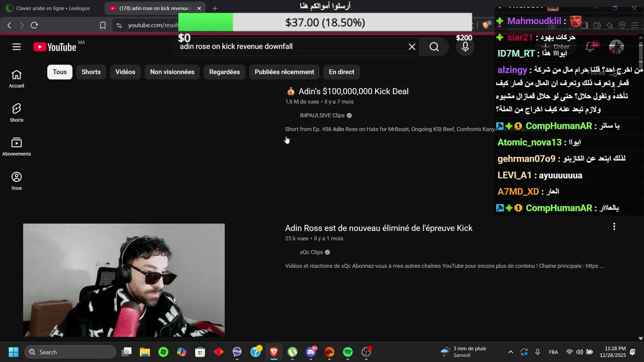
Task: Switch to the Clavier arabe Lexilogos tab
Action: (52, 8)
